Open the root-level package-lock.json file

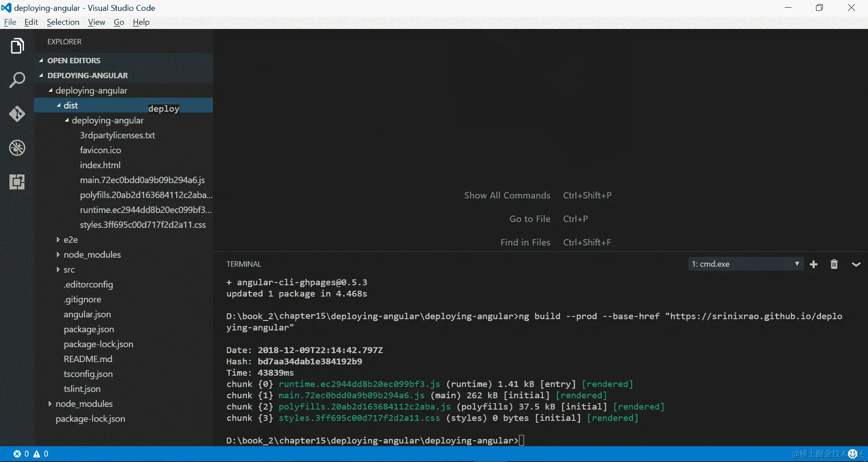[x=90, y=419]
